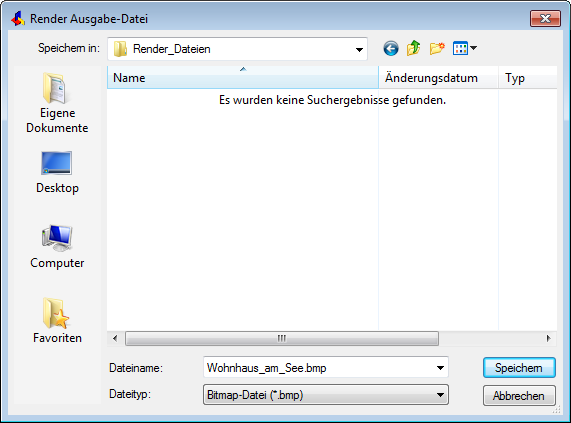
Task: Click the Speichern button
Action: pyautogui.click(x=519, y=368)
